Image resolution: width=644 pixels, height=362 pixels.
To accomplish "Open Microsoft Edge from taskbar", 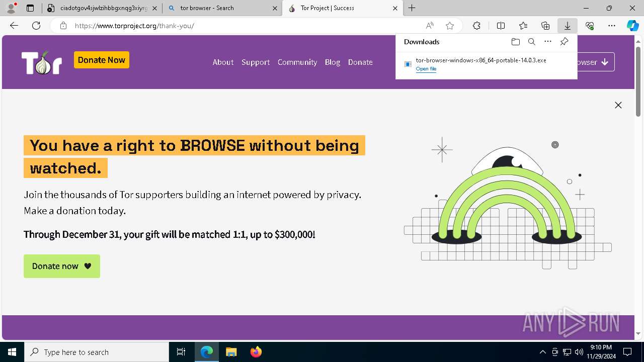I will pyautogui.click(x=207, y=352).
